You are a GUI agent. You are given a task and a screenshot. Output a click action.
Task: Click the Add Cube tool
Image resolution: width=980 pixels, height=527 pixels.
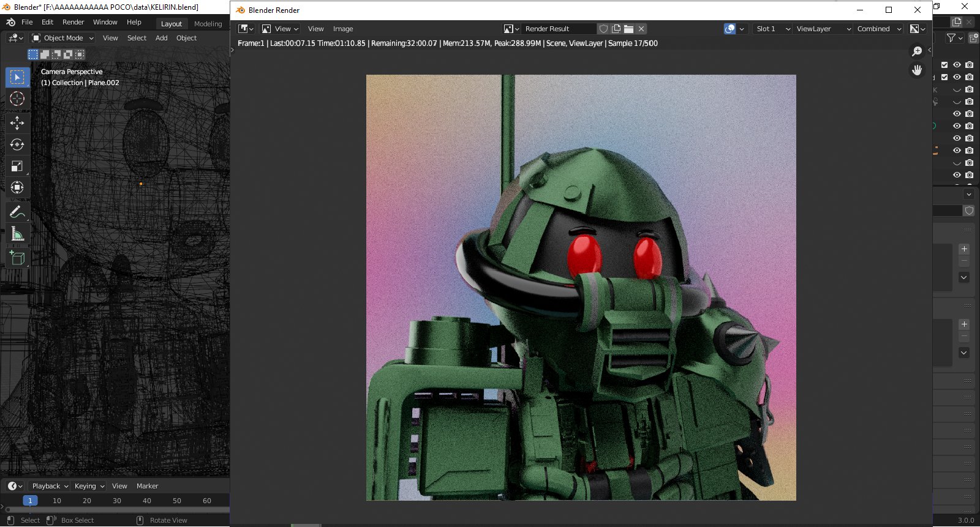[x=17, y=258]
